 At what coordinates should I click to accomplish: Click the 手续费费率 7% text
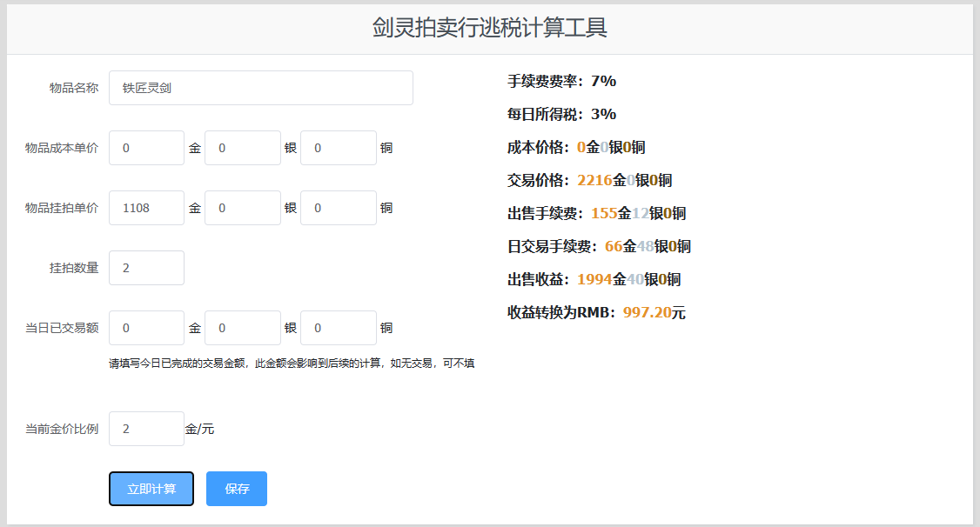pyautogui.click(x=562, y=81)
